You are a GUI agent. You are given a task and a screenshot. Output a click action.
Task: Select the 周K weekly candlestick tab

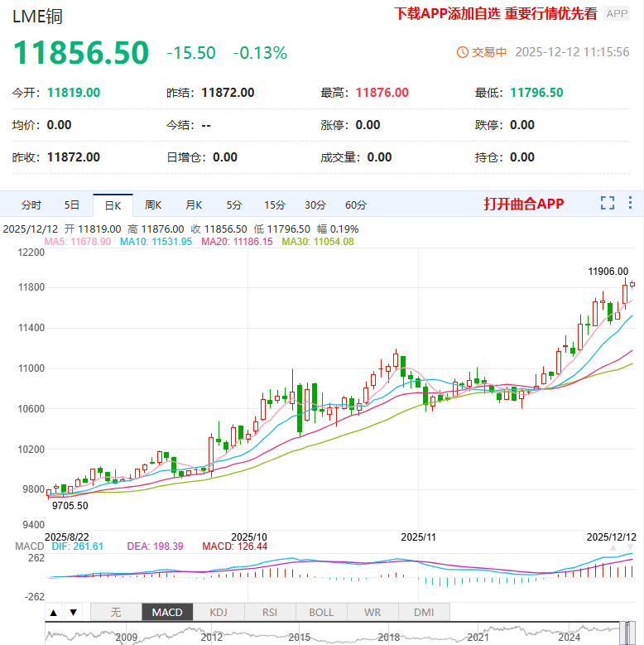pos(153,205)
